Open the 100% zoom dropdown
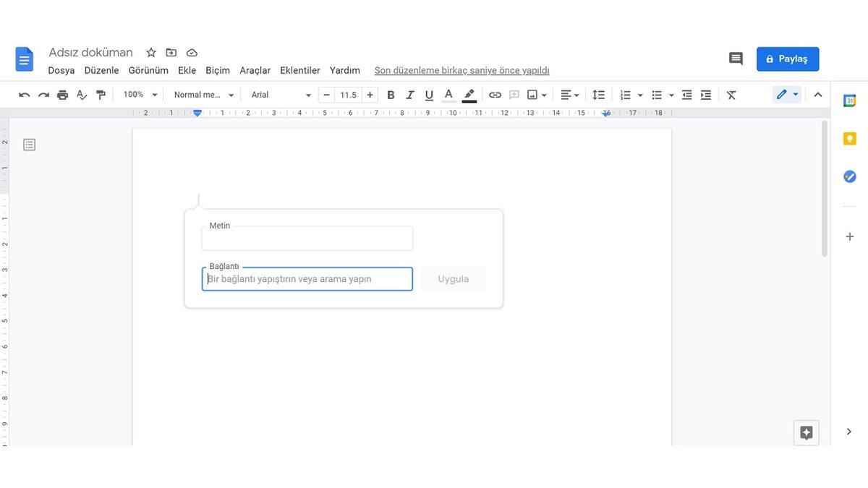This screenshot has width=868, height=488. pos(140,95)
